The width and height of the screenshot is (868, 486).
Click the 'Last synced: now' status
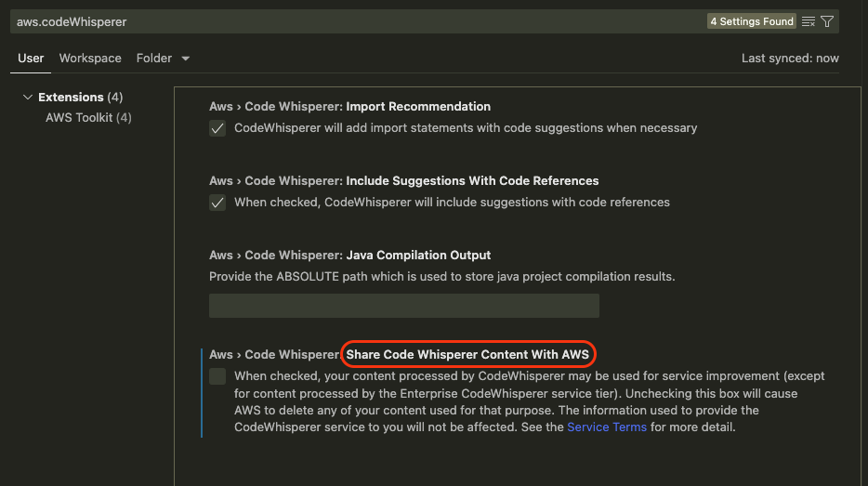pyautogui.click(x=790, y=58)
